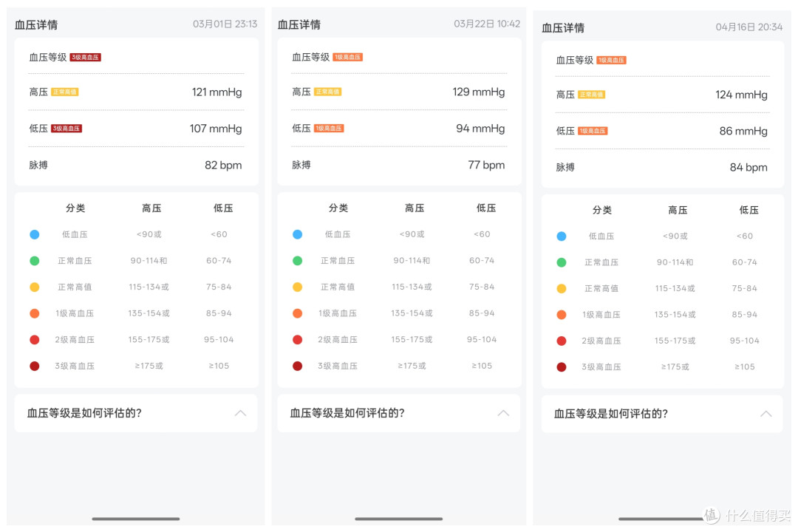Click 115-134或 cell in 03月22日 table
Screen dimensions: 798x532
(412, 287)
